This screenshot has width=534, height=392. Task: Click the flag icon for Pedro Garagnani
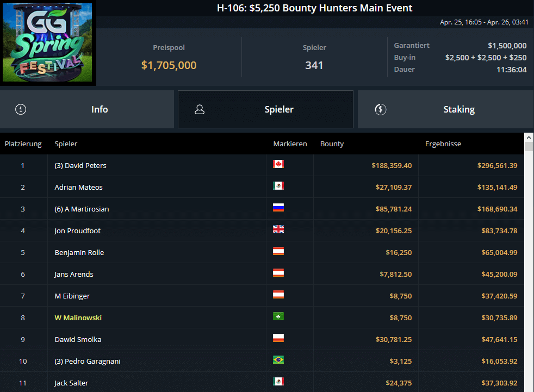coord(278,360)
